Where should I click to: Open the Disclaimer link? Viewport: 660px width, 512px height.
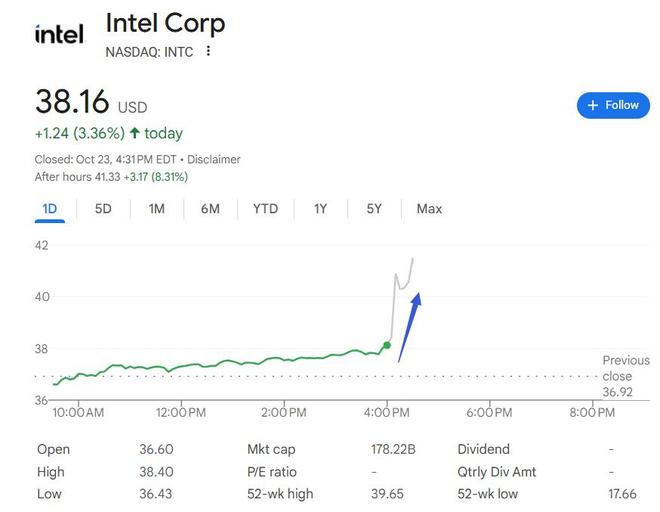[214, 159]
